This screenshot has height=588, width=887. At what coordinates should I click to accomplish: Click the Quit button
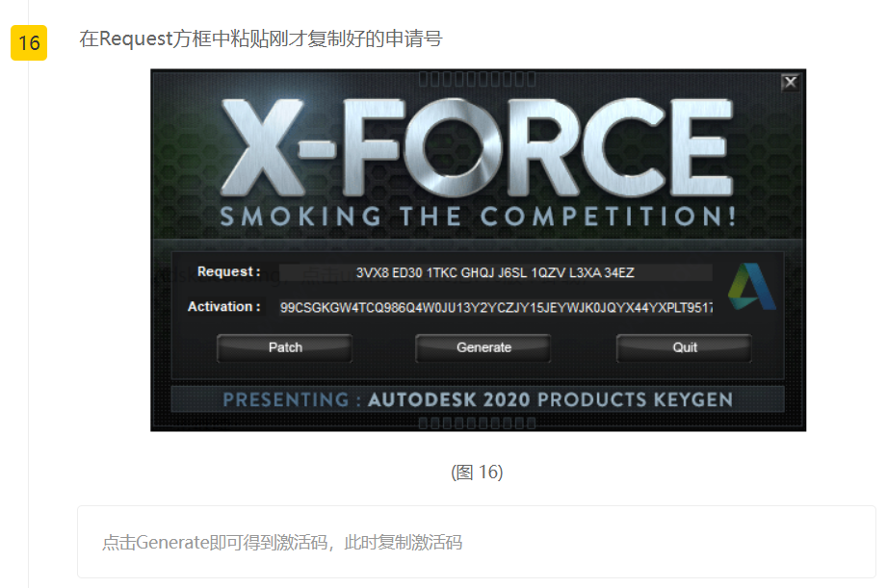[x=684, y=347]
